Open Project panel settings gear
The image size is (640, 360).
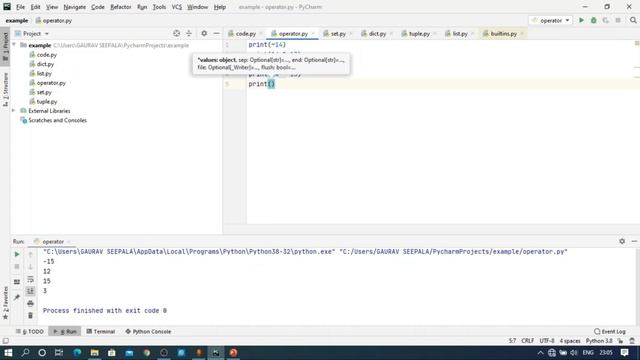pyautogui.click(x=204, y=33)
